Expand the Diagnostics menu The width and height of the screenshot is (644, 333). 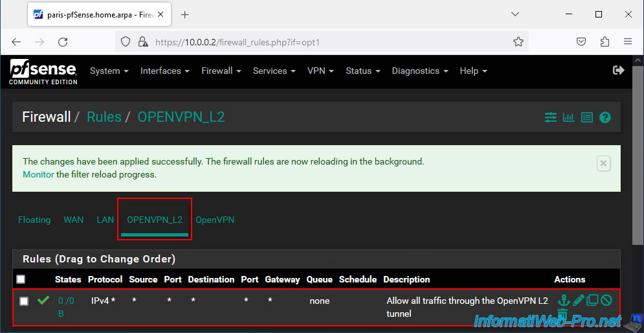coord(420,71)
